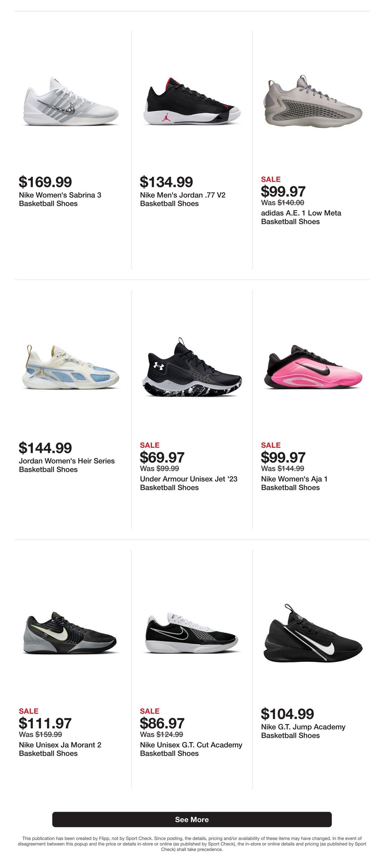Viewport: 384px width, 868px height.
Task: Open Nike Unisex G.T. Cut Academy title
Action: click(x=191, y=749)
